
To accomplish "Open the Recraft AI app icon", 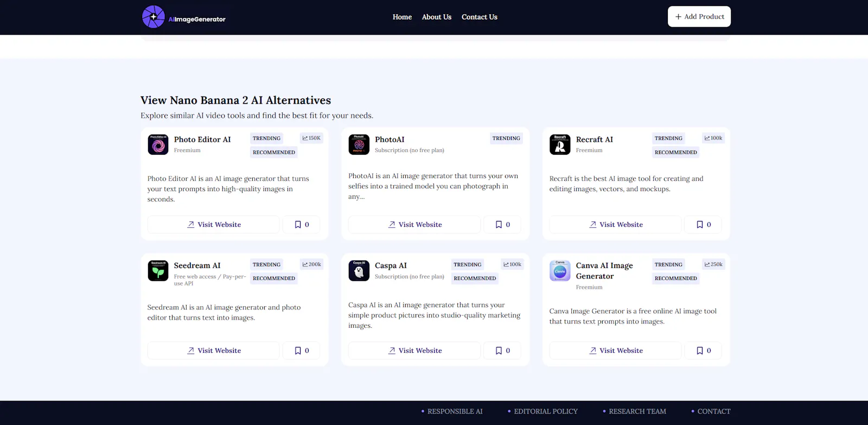I will [x=560, y=145].
